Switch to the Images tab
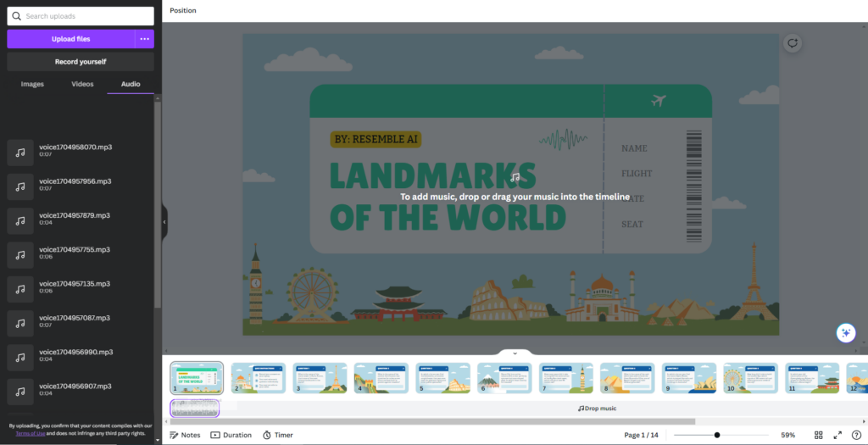Image resolution: width=868 pixels, height=445 pixels. coord(32,84)
